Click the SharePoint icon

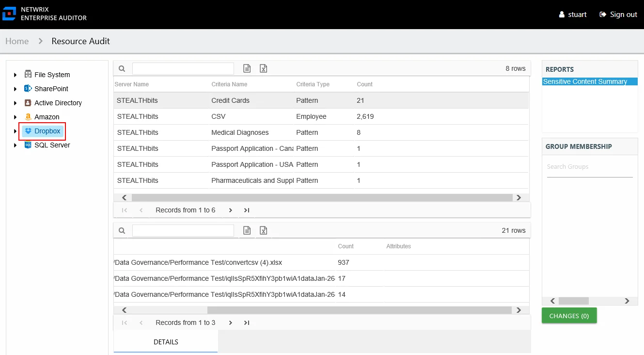(28, 88)
